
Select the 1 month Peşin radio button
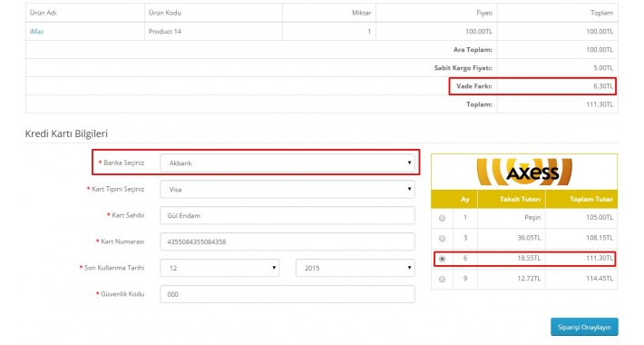[442, 218]
